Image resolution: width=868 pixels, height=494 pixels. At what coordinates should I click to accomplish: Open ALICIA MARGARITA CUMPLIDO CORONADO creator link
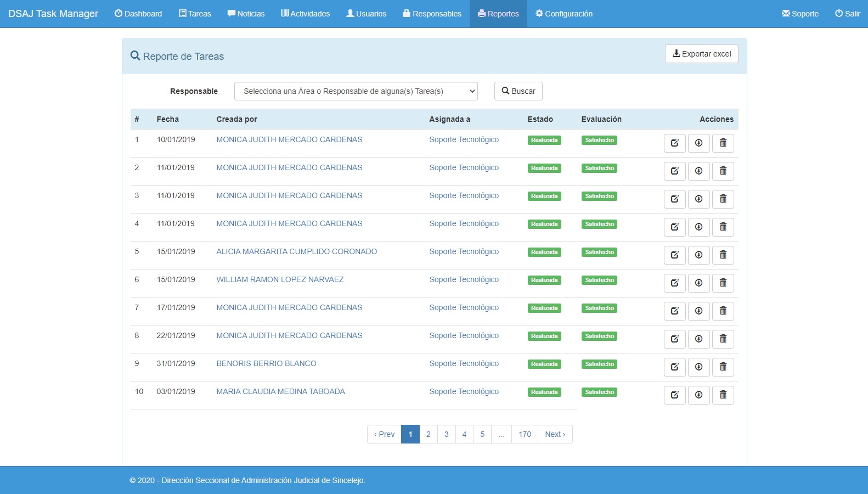click(x=296, y=251)
